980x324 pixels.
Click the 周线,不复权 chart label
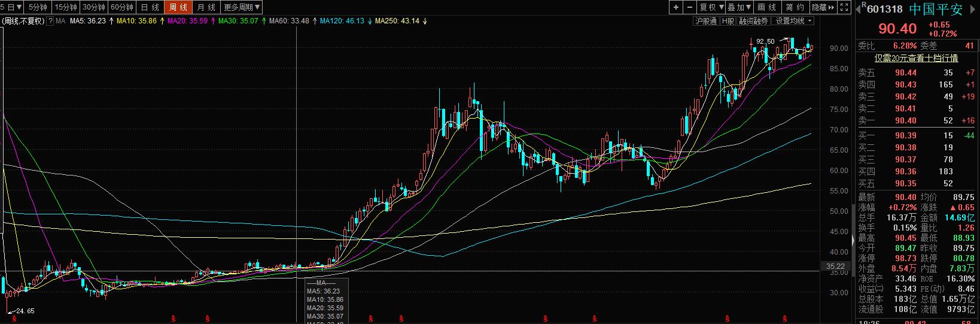(23, 21)
